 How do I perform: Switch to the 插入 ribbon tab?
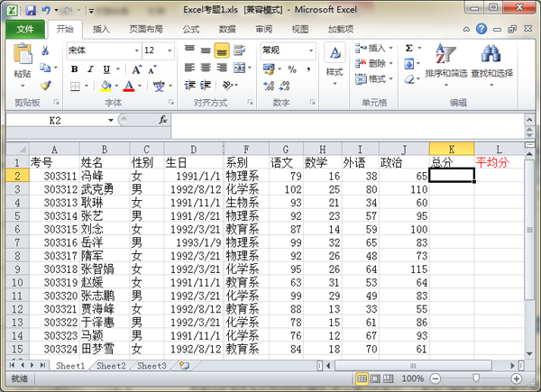(101, 28)
